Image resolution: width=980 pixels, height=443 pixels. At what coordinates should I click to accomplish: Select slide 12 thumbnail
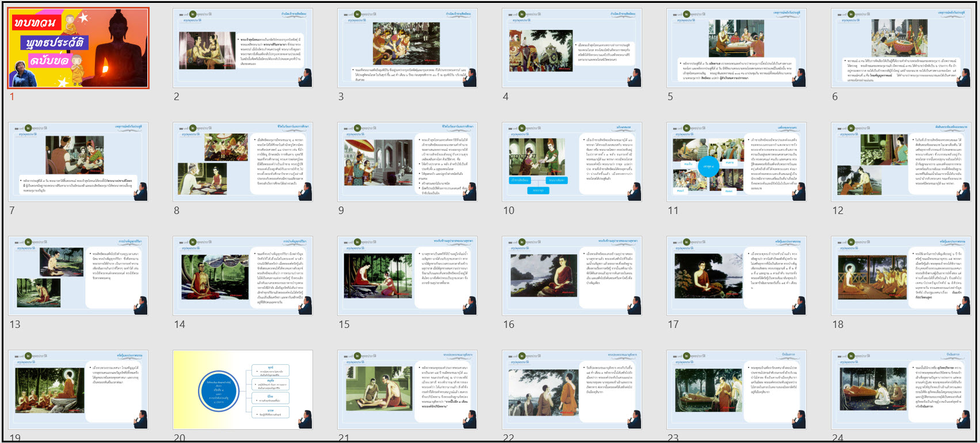[x=901, y=162]
